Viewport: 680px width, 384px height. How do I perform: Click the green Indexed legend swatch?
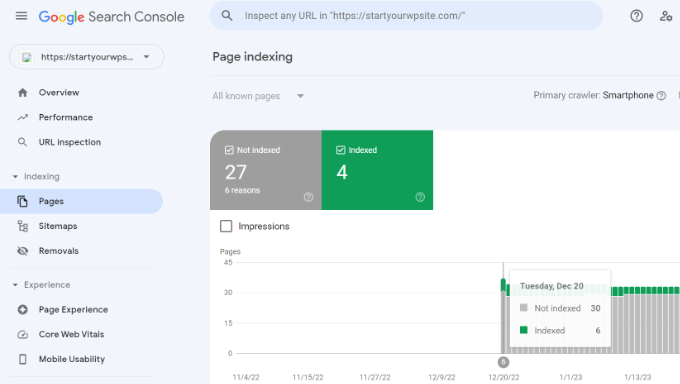523,330
